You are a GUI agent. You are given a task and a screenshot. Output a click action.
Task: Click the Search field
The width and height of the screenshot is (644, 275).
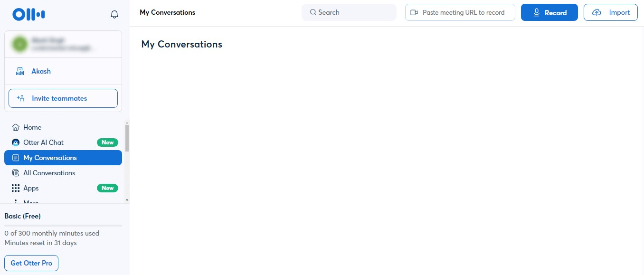pyautogui.click(x=349, y=12)
